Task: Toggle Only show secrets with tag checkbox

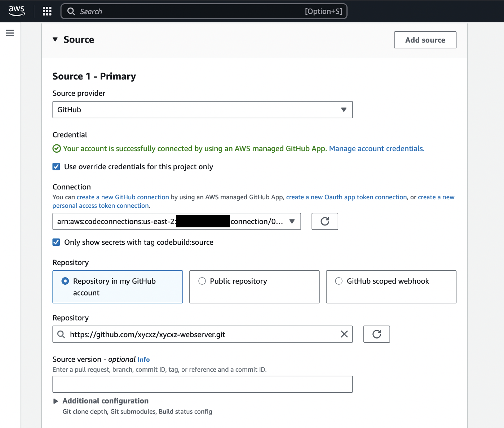Action: 56,242
